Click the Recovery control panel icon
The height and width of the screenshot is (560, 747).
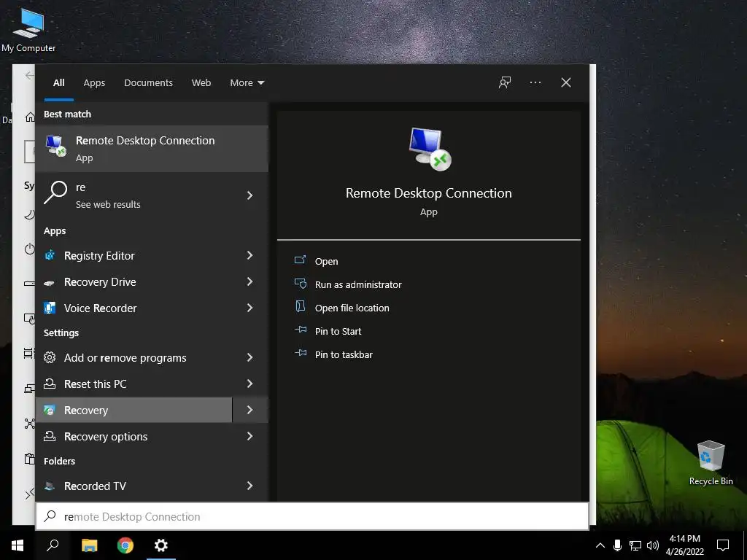50,410
